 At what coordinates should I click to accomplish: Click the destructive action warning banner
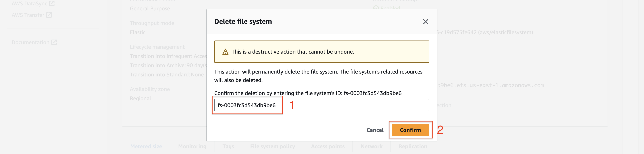[x=322, y=52]
